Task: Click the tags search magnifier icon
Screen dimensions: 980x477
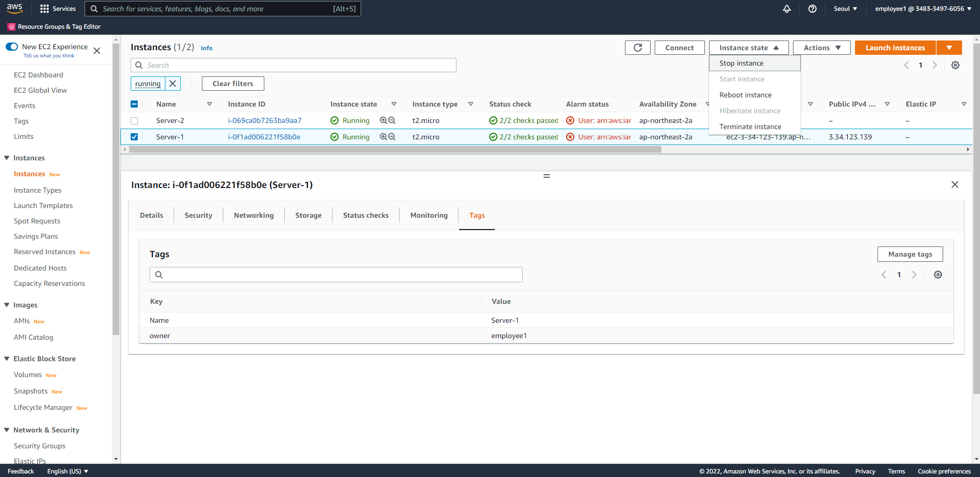Action: tap(159, 275)
